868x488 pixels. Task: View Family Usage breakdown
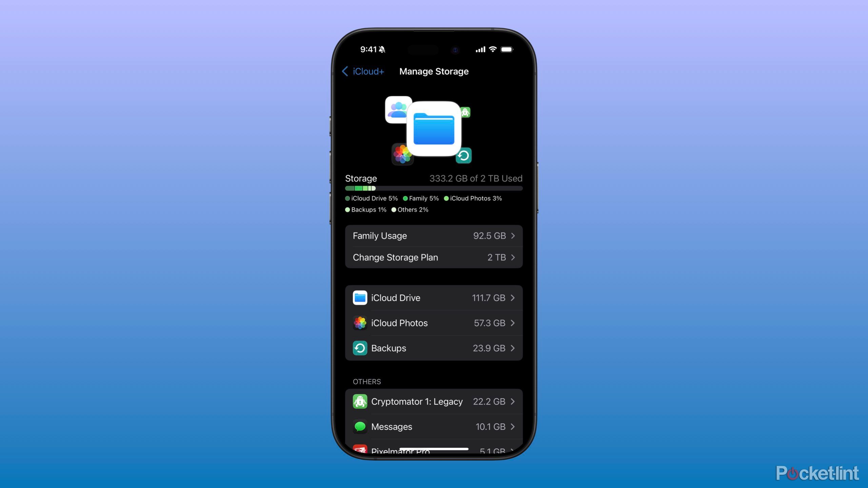click(x=433, y=236)
